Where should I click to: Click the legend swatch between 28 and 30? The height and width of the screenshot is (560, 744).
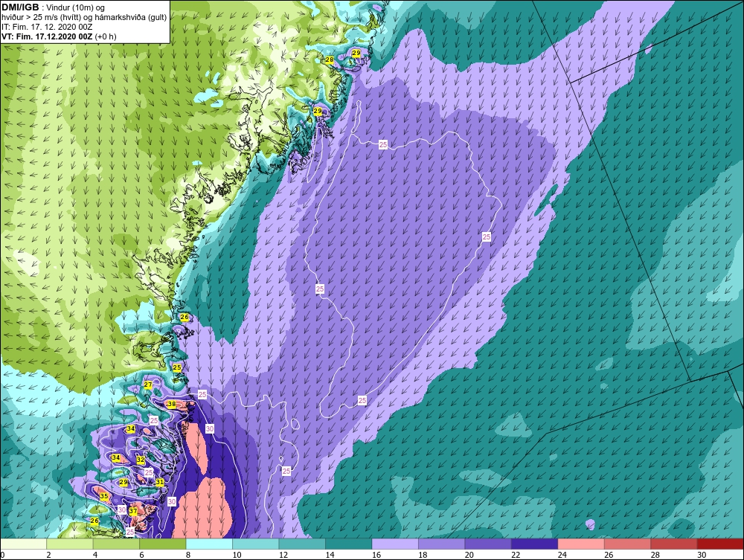pos(674,544)
